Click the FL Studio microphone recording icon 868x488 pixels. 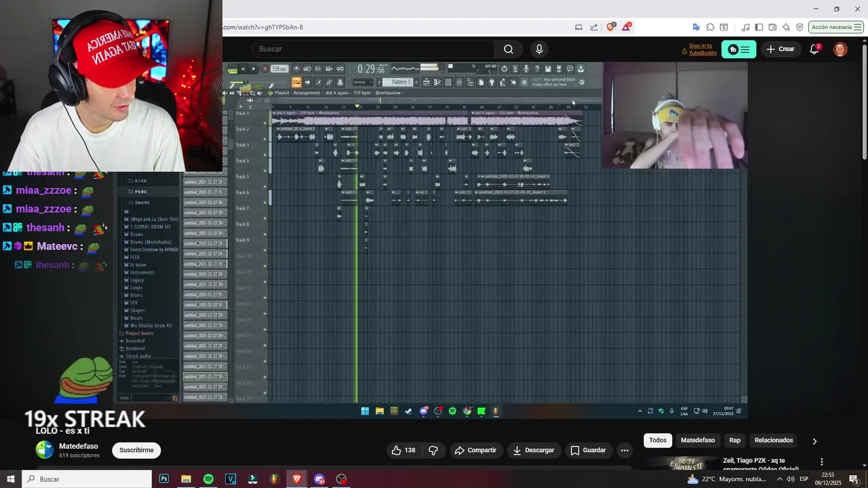(526, 68)
